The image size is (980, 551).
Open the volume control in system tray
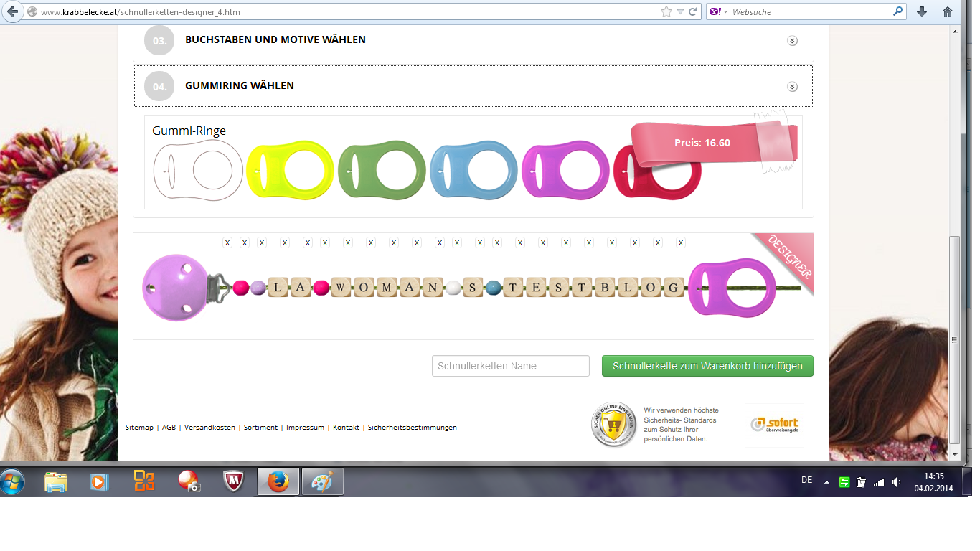point(896,482)
